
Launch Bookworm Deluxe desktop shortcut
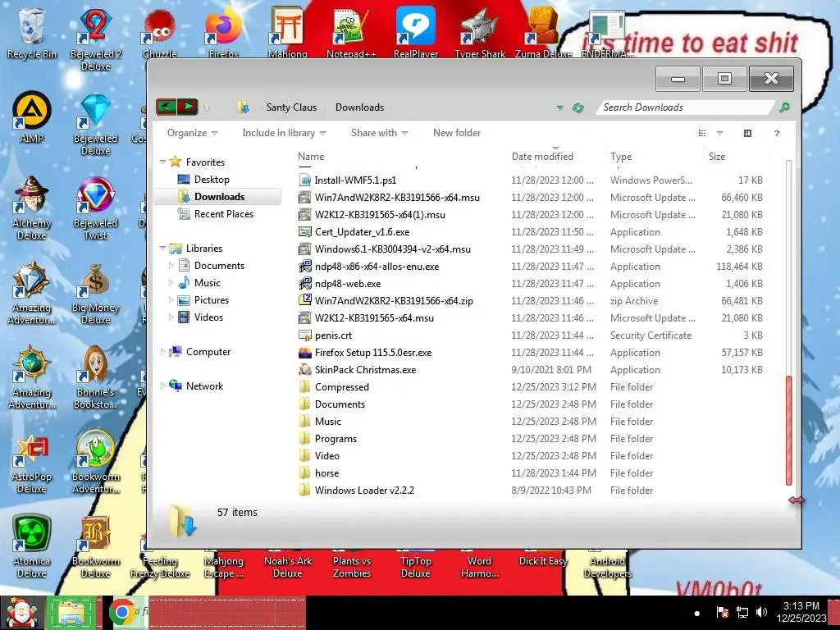point(95,546)
